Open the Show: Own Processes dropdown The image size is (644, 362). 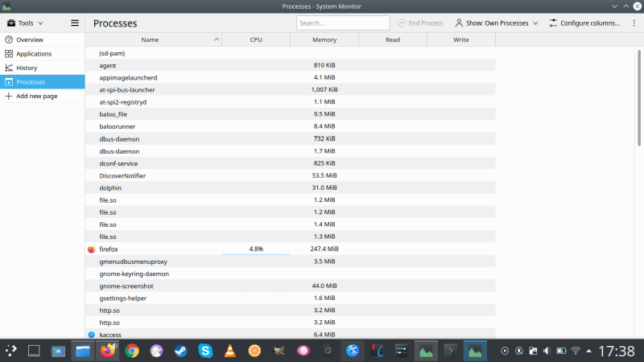[497, 23]
